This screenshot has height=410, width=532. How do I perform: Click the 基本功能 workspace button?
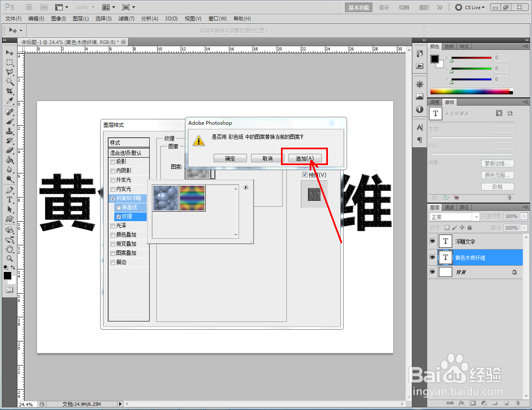pyautogui.click(x=359, y=7)
